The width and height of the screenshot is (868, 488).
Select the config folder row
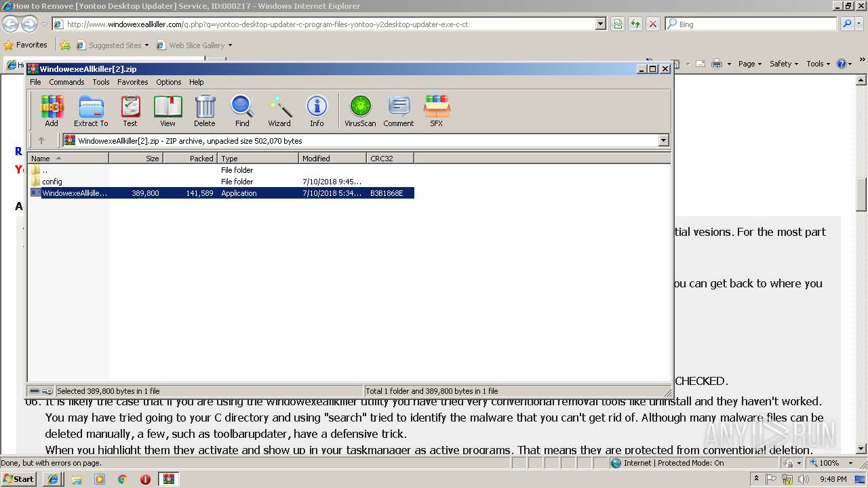[x=221, y=182]
